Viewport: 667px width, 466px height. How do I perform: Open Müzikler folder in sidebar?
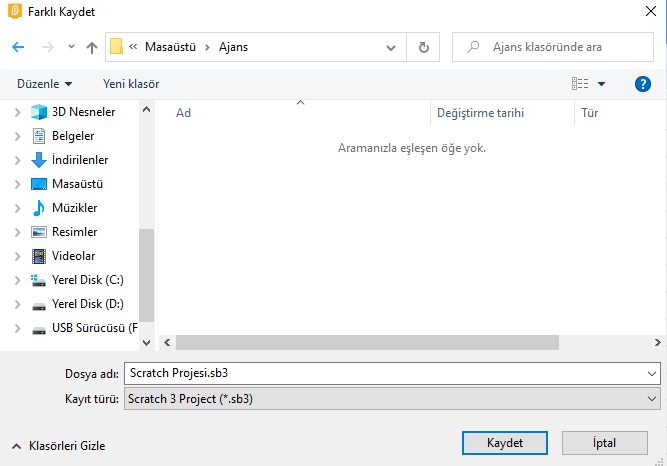(x=74, y=208)
